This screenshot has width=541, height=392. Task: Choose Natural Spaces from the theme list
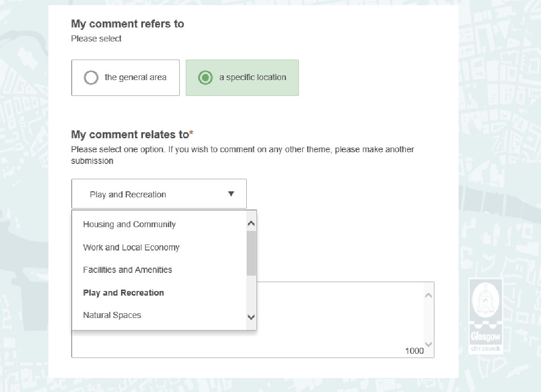112,315
